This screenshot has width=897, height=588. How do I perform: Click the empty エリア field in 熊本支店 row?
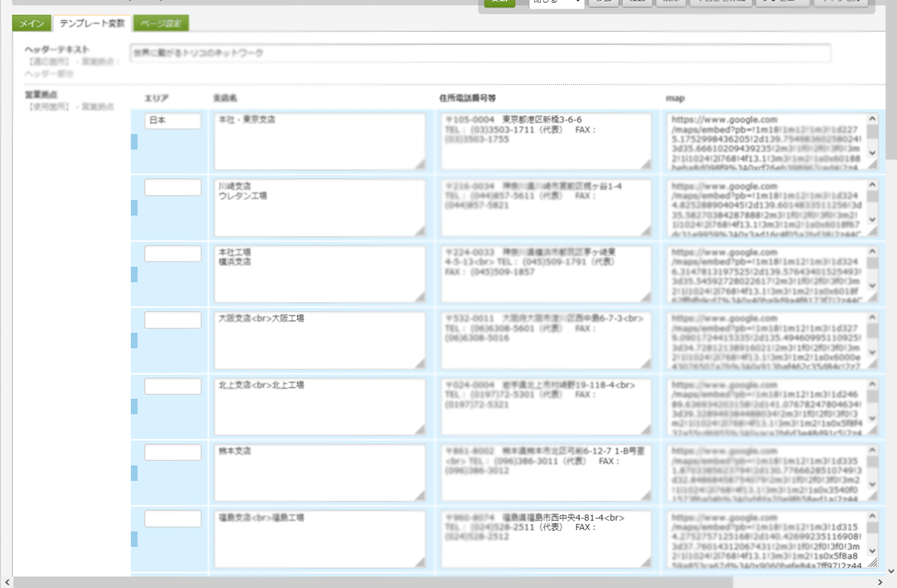coord(172,453)
